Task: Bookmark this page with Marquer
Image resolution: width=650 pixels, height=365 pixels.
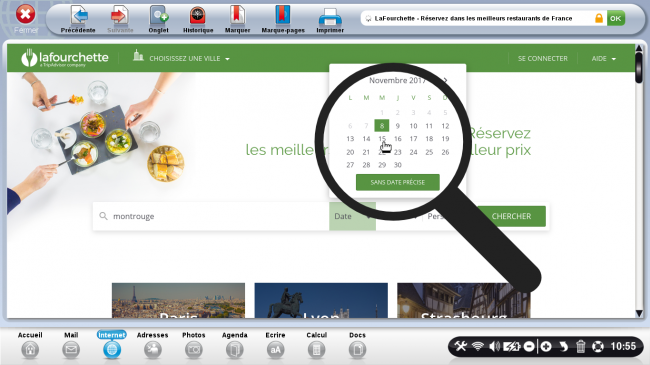Action: 238,19
